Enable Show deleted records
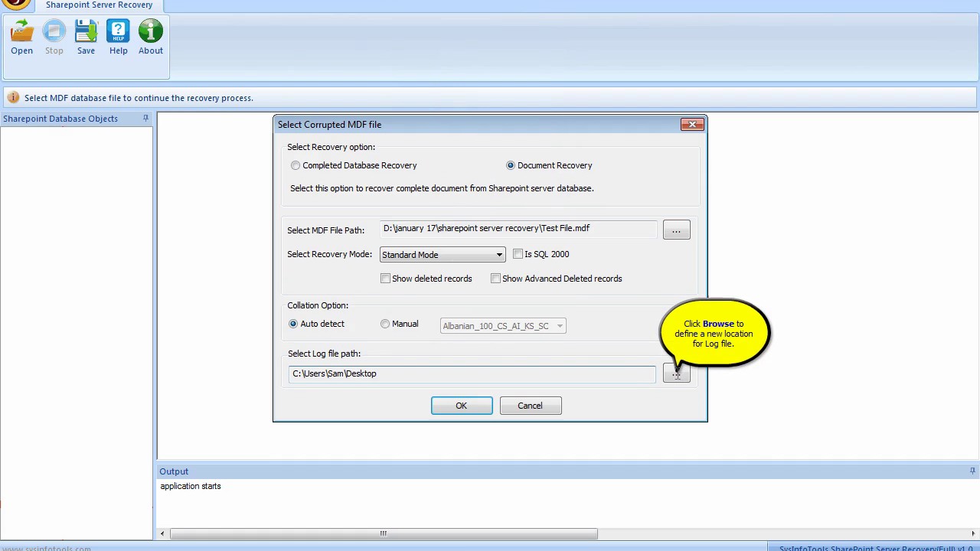 (x=386, y=279)
